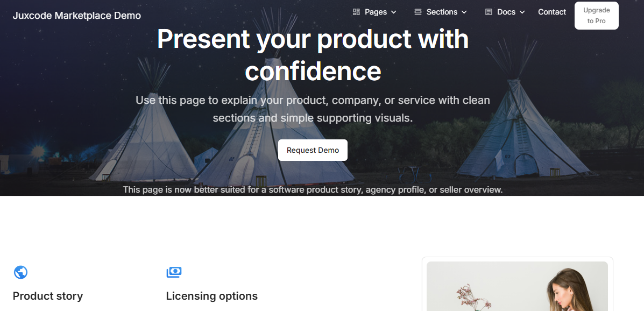Select the Licensing options heading
This screenshot has height=311, width=644.
tap(212, 296)
